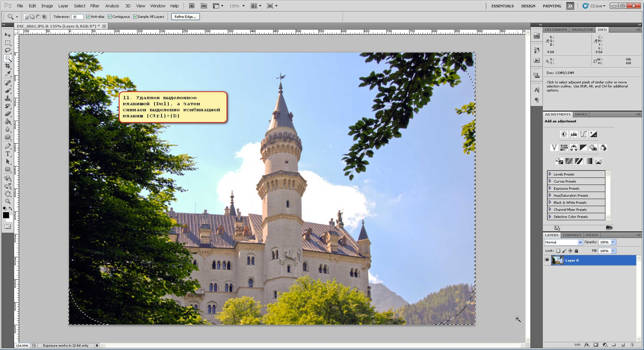The image size is (644, 350).
Task: Toggle the Contiguous checkbox
Action: 110,16
